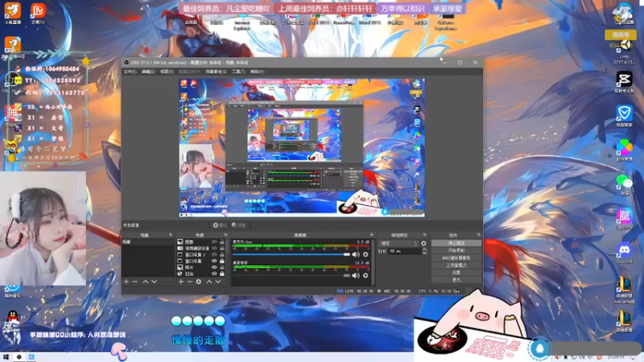The width and height of the screenshot is (644, 362).
Task: Click the OBS preview canvas
Action: pyautogui.click(x=302, y=148)
